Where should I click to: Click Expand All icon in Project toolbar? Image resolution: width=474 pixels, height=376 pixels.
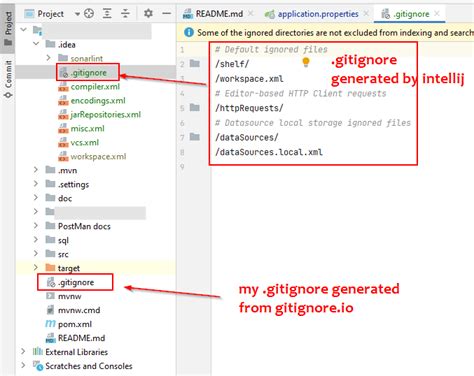107,14
